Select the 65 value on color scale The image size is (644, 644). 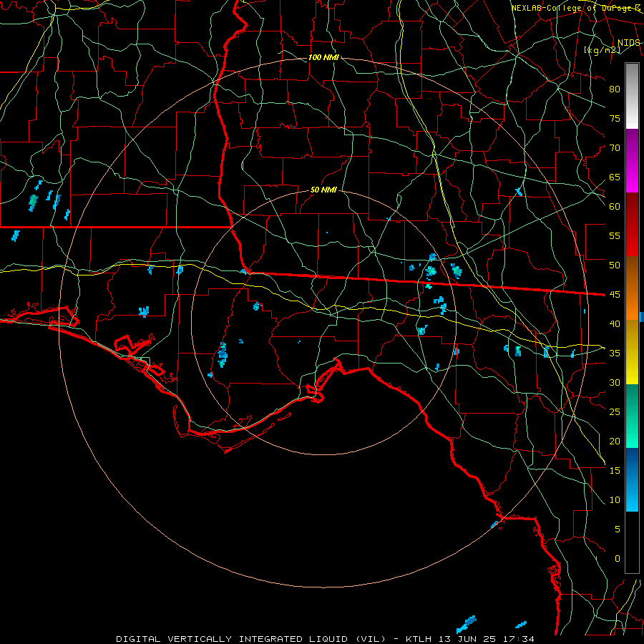[615, 177]
